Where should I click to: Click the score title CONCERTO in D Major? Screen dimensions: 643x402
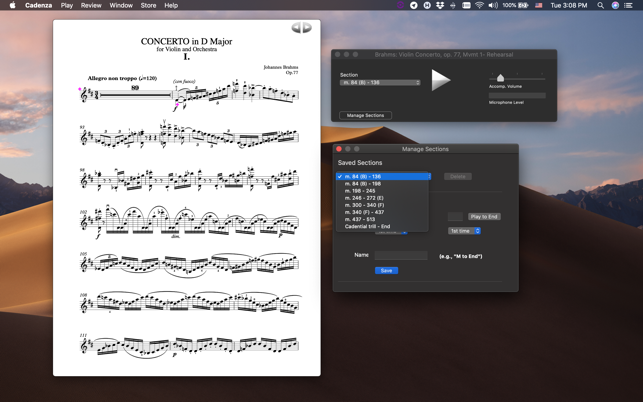tap(187, 41)
